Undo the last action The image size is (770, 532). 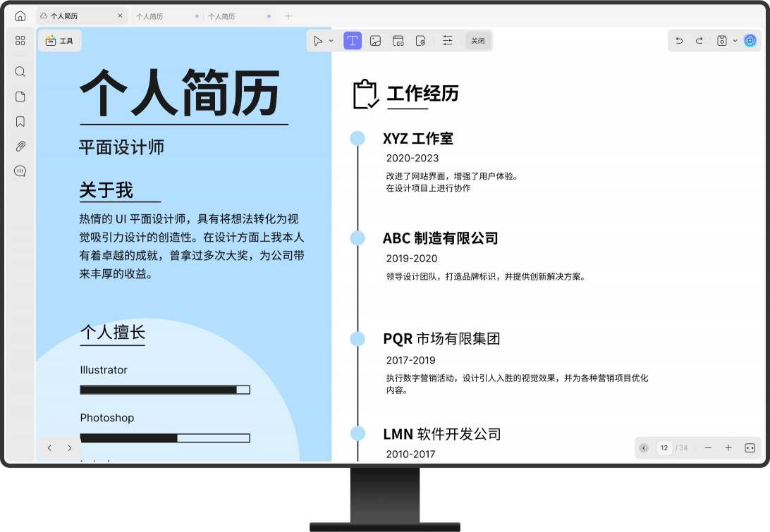[679, 41]
